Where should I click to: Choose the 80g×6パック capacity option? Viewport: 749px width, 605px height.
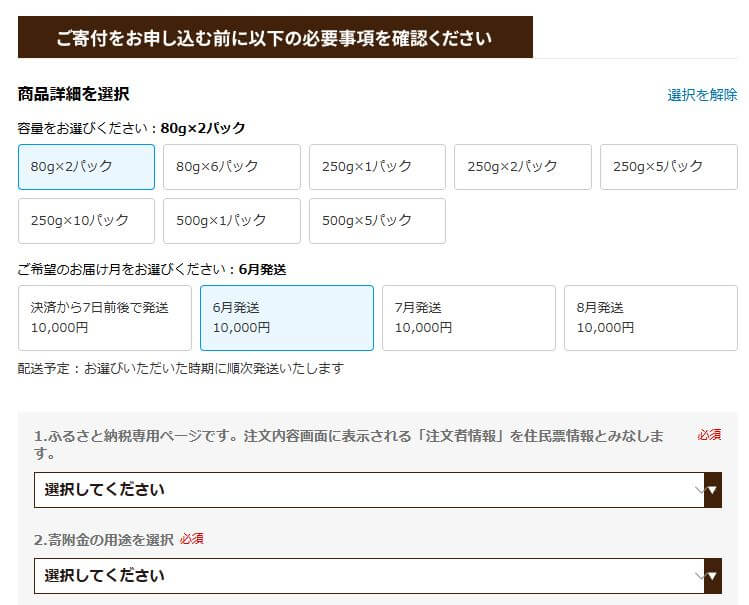(x=232, y=167)
